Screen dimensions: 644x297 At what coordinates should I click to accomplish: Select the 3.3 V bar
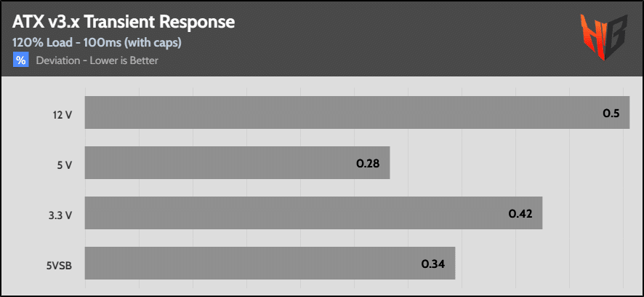pos(314,213)
